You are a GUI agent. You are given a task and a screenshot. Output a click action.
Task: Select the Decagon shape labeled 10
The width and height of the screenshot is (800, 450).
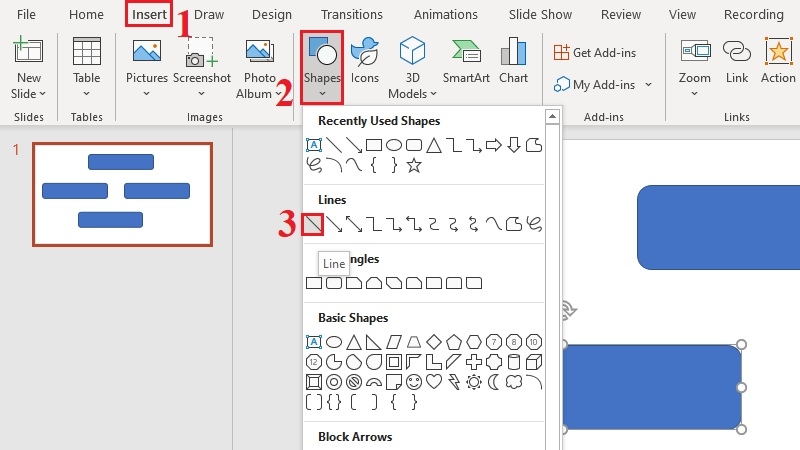534,342
